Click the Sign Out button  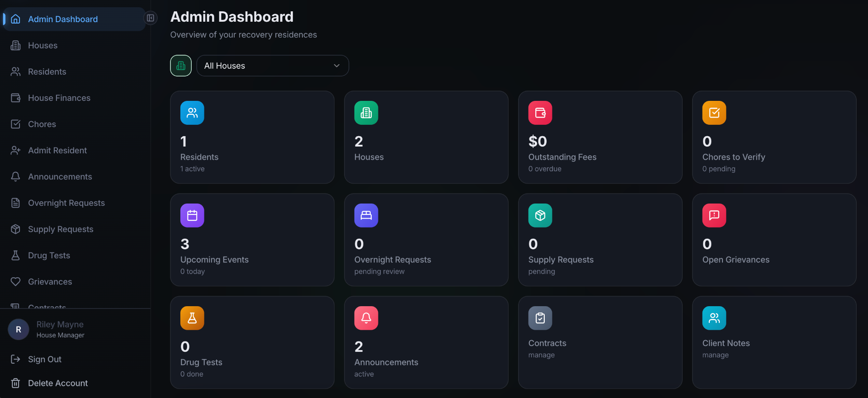pos(74,359)
